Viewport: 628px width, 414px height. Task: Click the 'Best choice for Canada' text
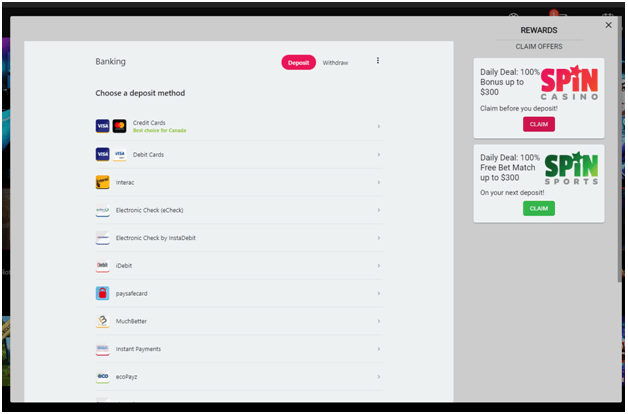click(x=159, y=131)
